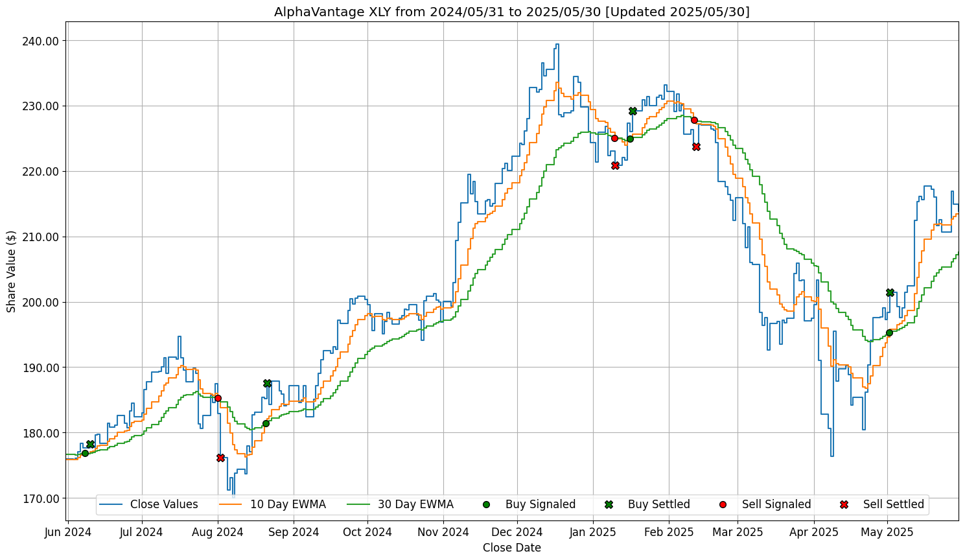Click the buy settled X marker in June 2024
Image resolution: width=965 pixels, height=560 pixels.
click(90, 444)
